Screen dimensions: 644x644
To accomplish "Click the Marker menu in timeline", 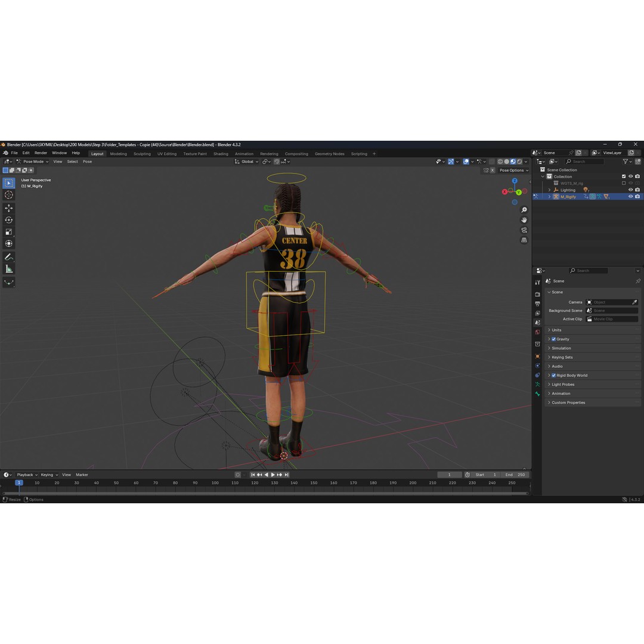I will point(82,475).
